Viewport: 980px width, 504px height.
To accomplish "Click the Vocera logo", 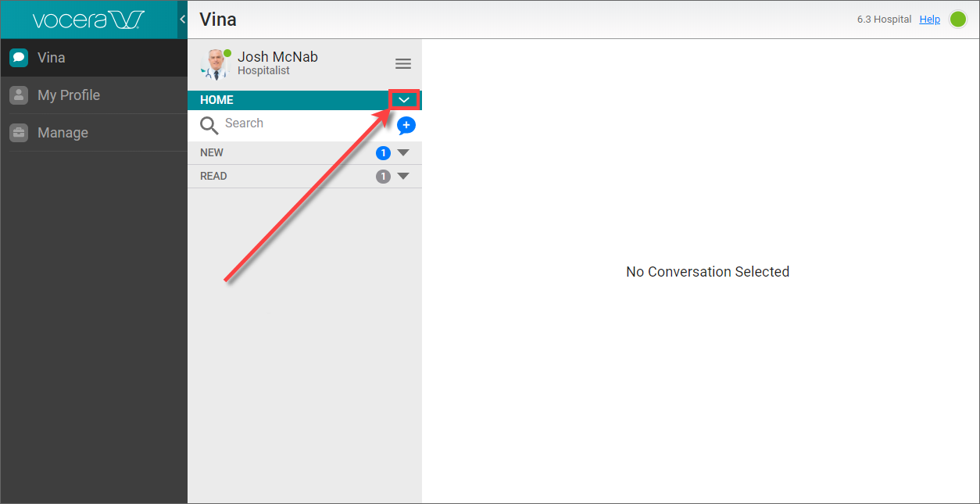I will click(x=88, y=20).
